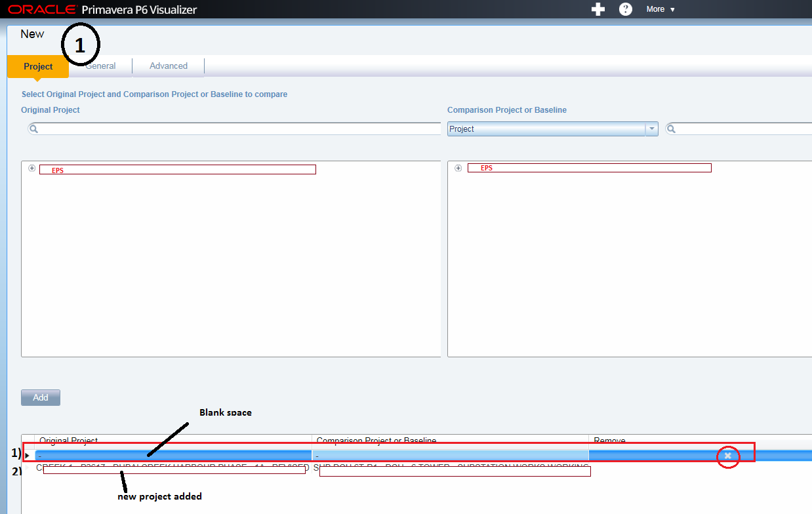Switch to the General tab
812x514 pixels.
coord(100,66)
